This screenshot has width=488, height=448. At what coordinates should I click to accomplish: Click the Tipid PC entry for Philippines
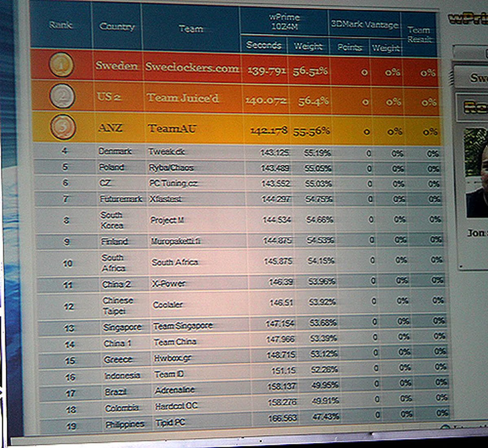click(171, 422)
